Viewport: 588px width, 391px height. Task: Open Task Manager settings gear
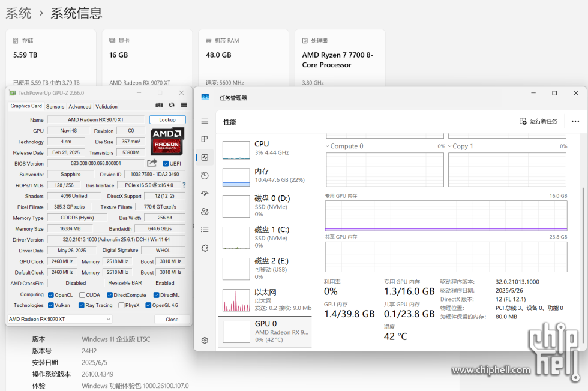click(205, 341)
